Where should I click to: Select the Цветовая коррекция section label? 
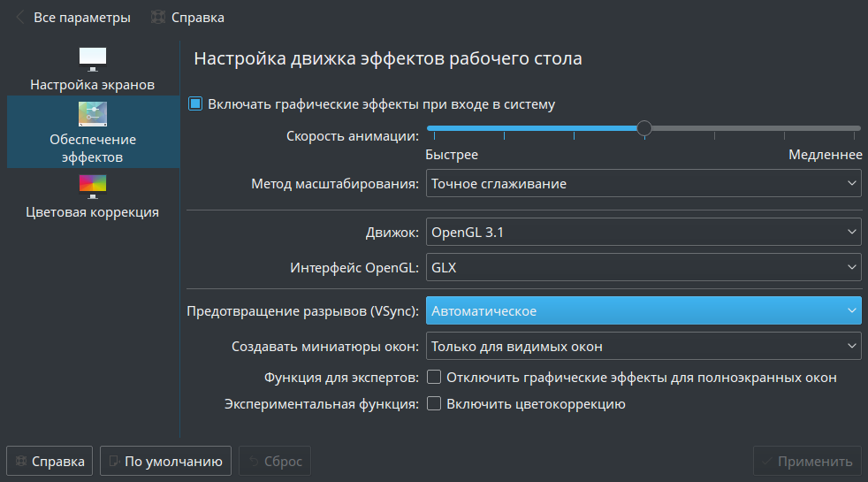(x=93, y=212)
